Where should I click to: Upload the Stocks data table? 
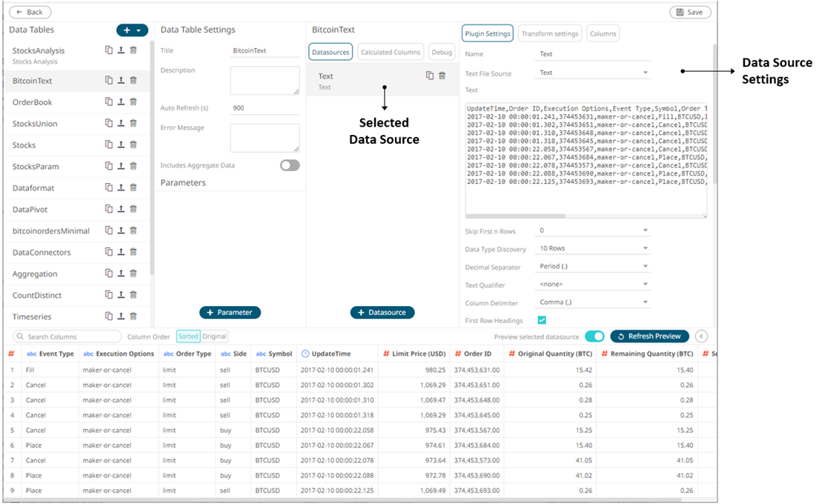tap(121, 145)
